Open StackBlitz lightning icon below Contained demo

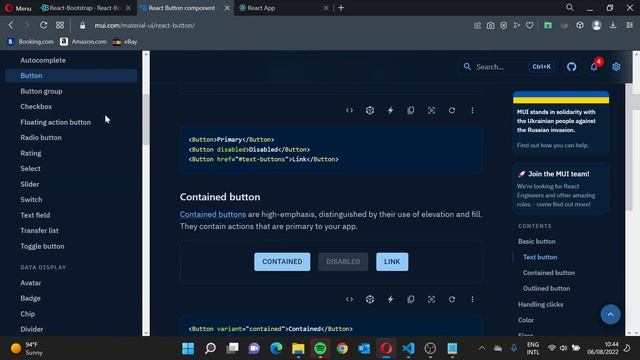(x=390, y=299)
